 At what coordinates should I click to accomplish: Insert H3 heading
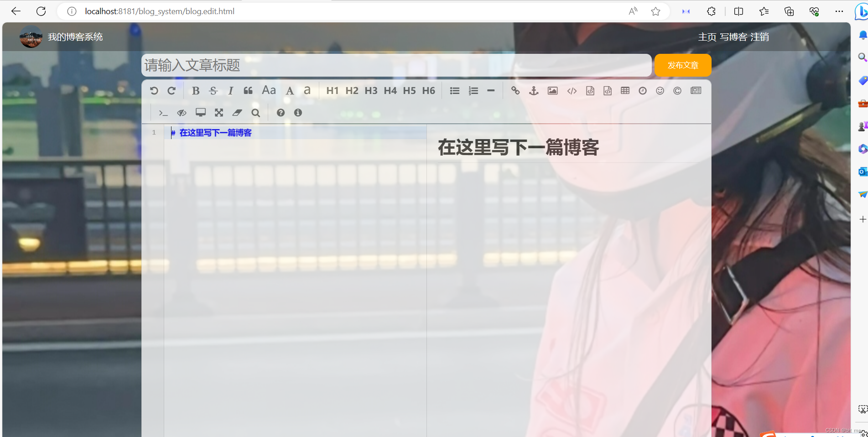pos(371,91)
